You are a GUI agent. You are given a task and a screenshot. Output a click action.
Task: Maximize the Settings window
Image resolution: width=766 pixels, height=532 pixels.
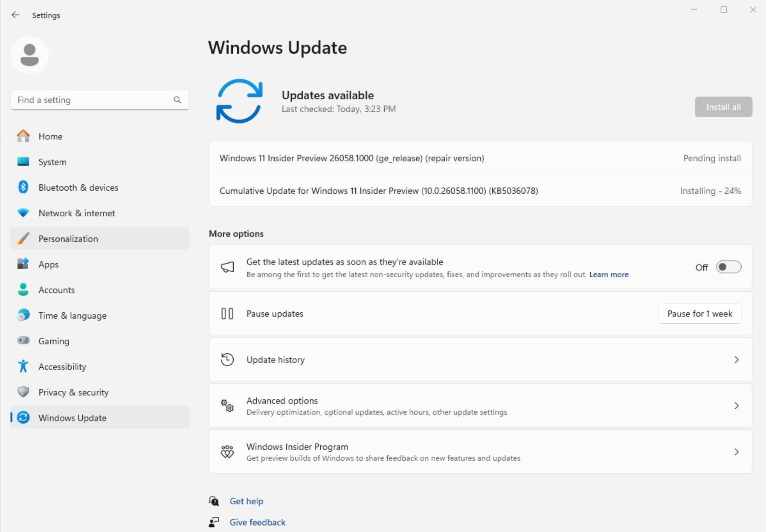(724, 9)
